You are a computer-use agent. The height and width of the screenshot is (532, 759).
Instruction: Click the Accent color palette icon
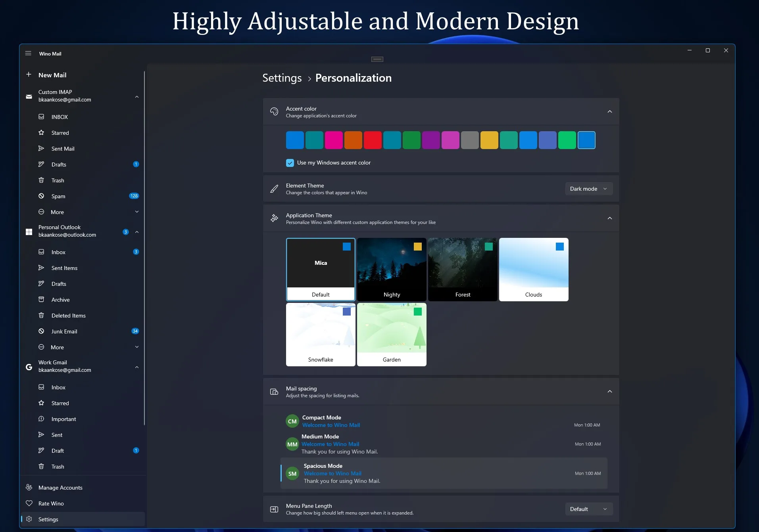tap(274, 111)
